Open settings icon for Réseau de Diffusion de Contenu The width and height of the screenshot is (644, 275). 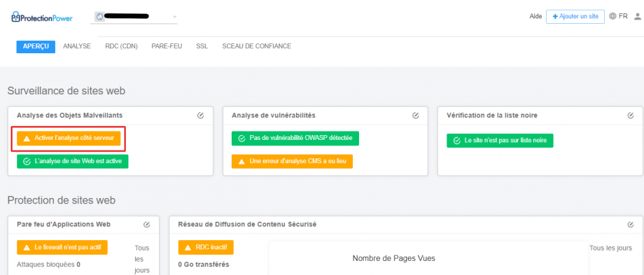tap(631, 225)
